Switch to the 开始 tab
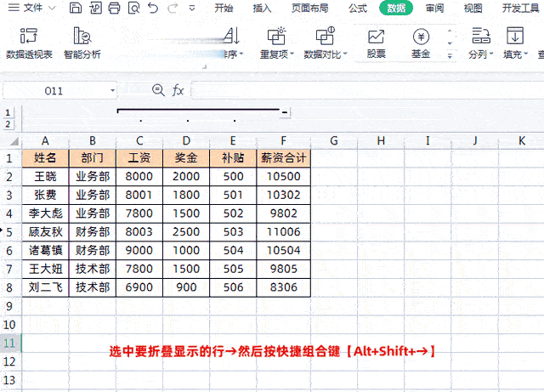Screen dimensions: 544x392 click(x=224, y=8)
